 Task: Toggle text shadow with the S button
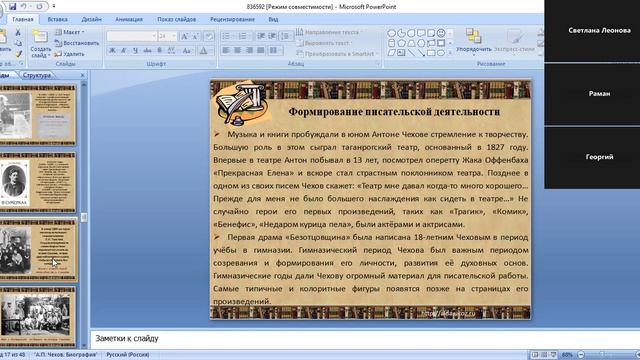pyautogui.click(x=160, y=51)
